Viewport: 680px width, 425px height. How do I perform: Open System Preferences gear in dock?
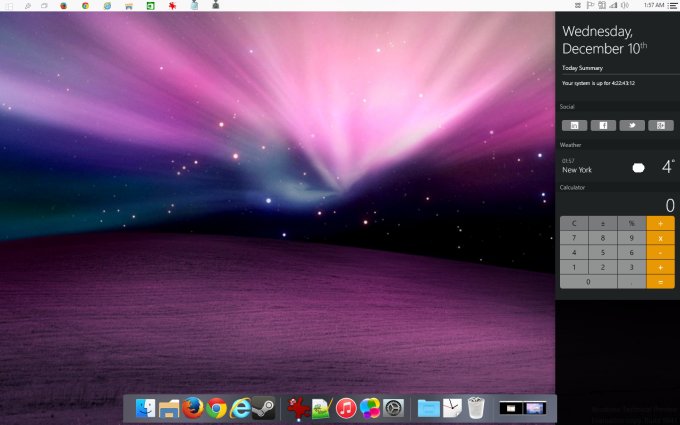(x=394, y=408)
